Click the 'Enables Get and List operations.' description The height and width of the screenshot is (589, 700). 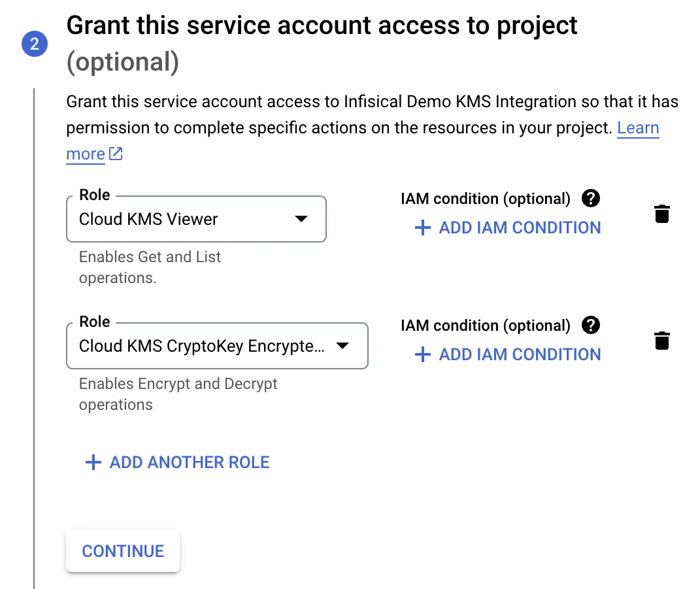click(150, 267)
